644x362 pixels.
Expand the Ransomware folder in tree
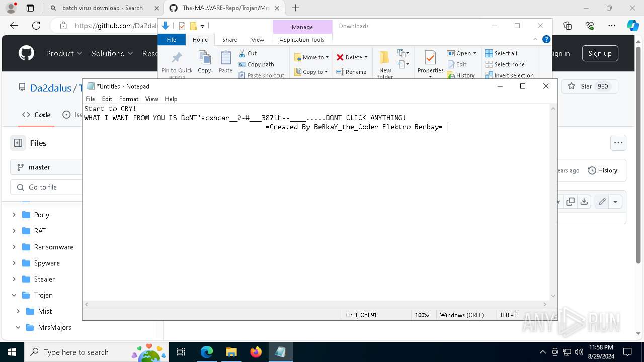14,247
